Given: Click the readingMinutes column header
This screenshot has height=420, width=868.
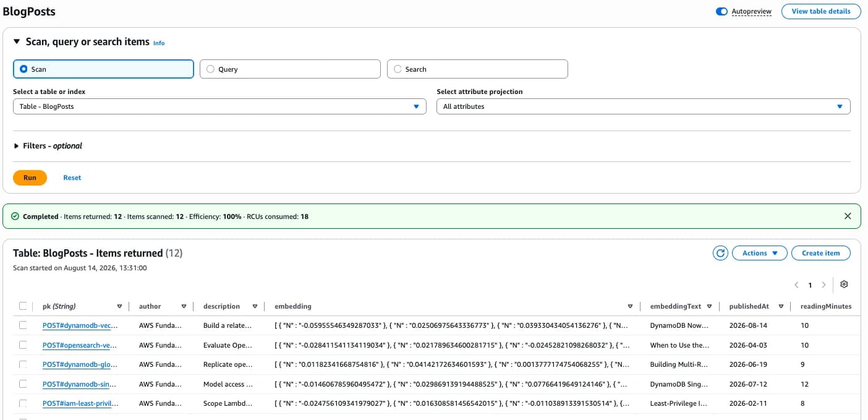Looking at the screenshot, I should (826, 306).
